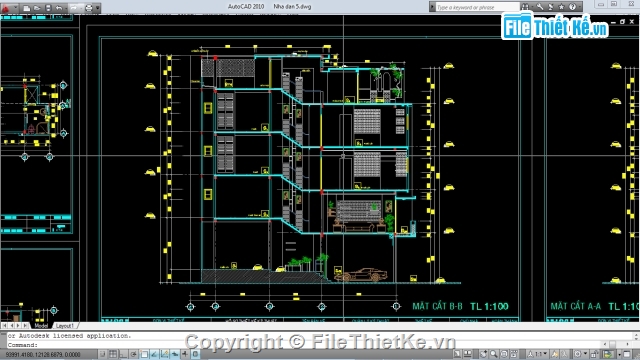Switch to the Layout1 tab
640x360 pixels.
tap(64, 326)
